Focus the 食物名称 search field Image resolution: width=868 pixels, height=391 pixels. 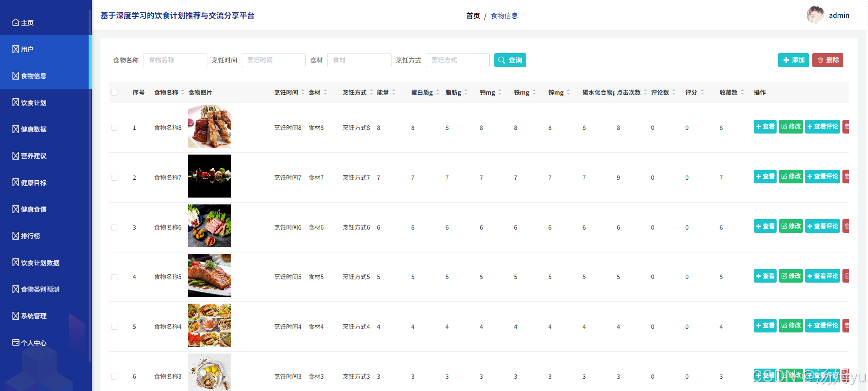pos(175,60)
